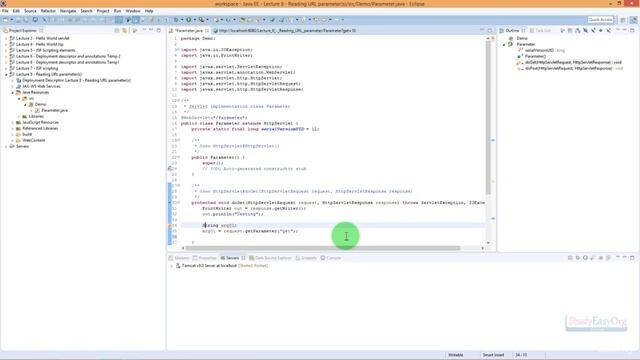640x360 pixels.
Task: Maximize the Servers bottom panel
Action: 632,258
